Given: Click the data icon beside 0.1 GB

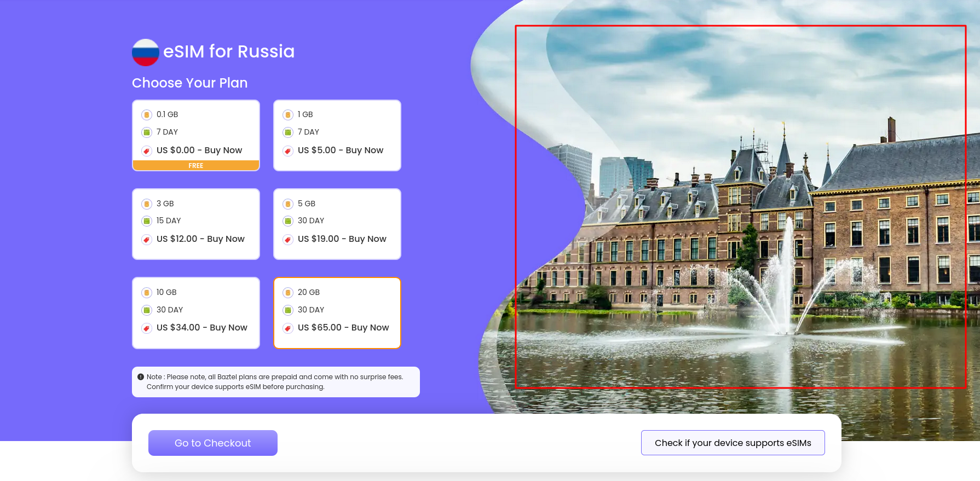Looking at the screenshot, I should 147,115.
